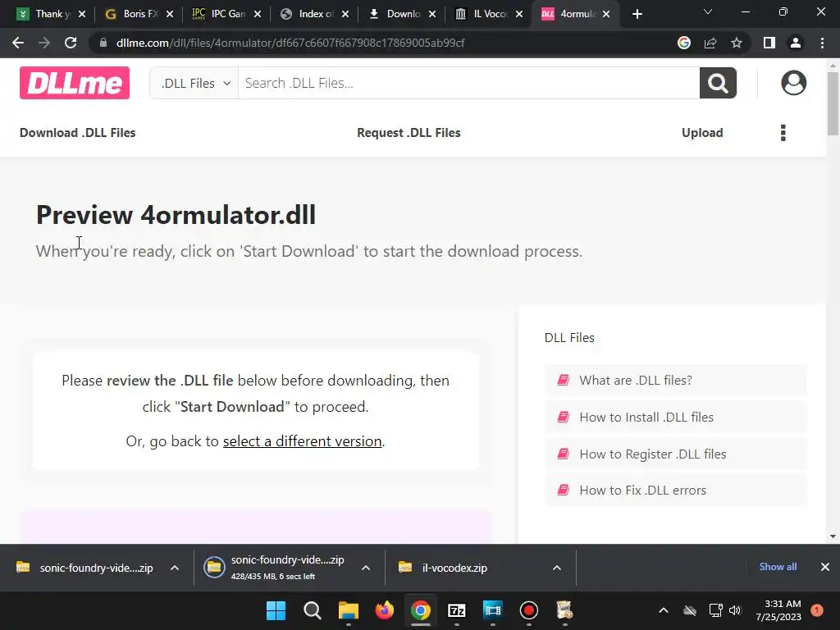Click Show all downloads
This screenshot has height=630, width=840.
click(778, 567)
